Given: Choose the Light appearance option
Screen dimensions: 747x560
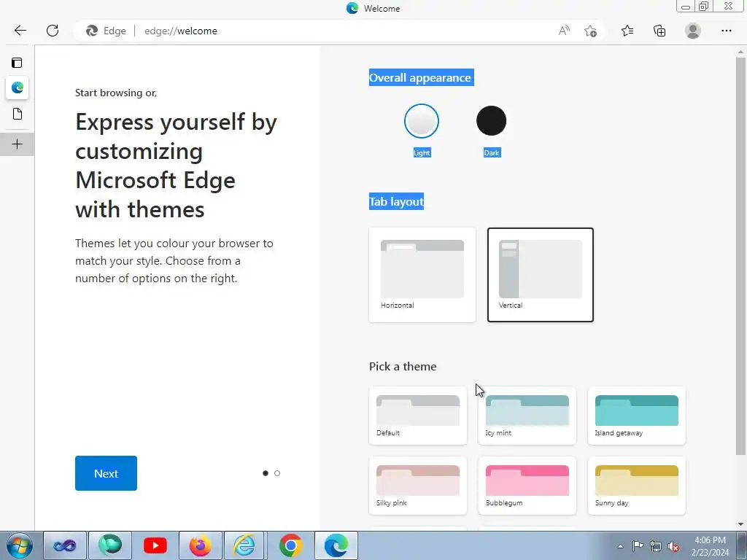Looking at the screenshot, I should click(x=422, y=121).
